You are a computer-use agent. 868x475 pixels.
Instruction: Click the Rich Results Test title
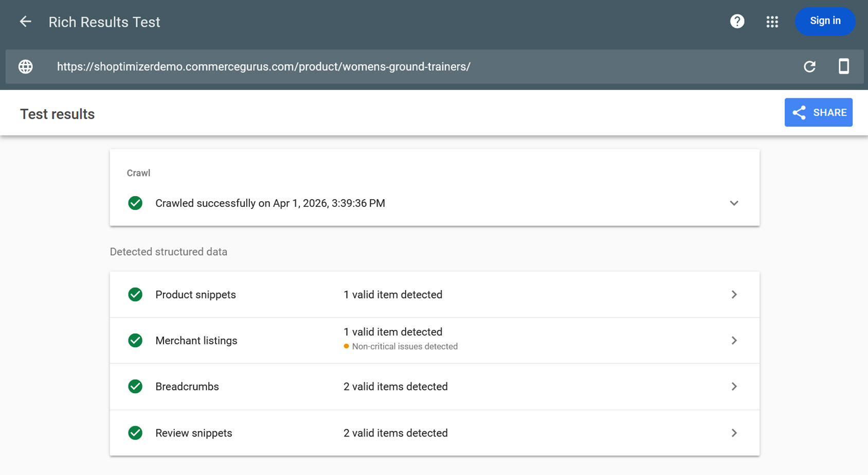pos(104,22)
